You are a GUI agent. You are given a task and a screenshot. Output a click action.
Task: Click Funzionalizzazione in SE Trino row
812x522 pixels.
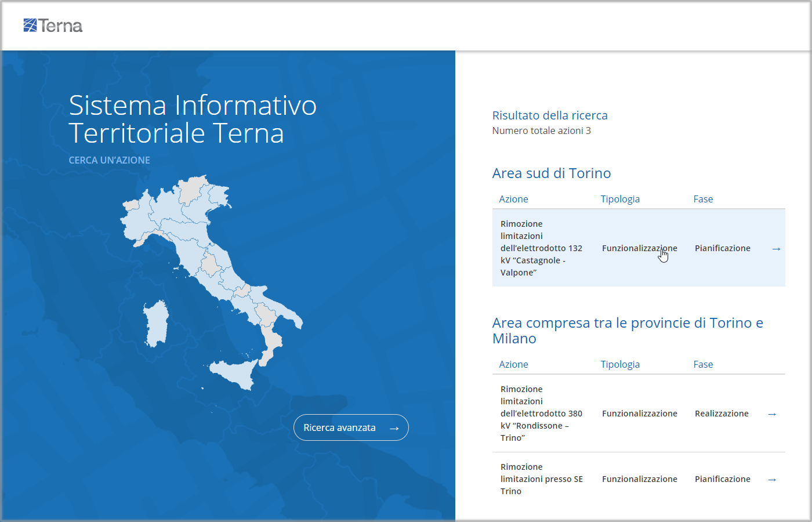tap(640, 479)
